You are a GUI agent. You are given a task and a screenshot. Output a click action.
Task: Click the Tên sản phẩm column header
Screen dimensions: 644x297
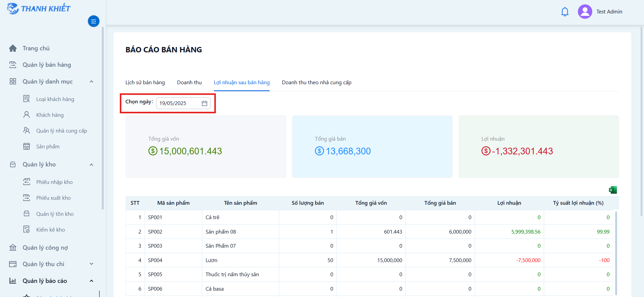pos(240,203)
